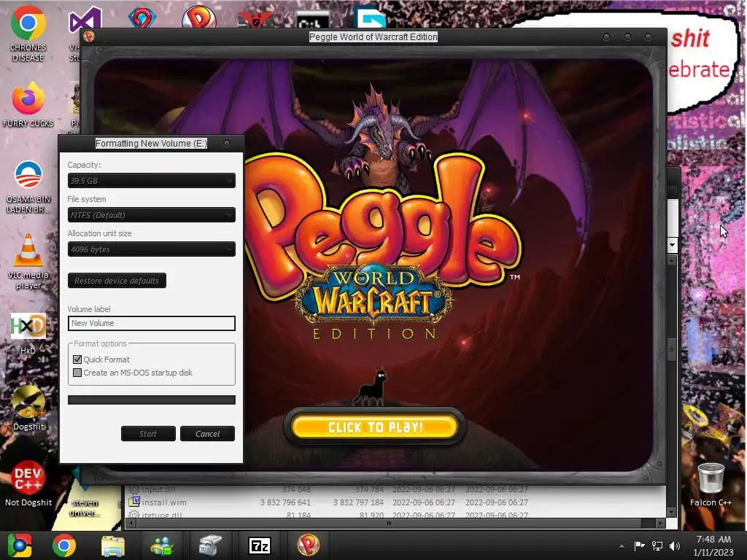This screenshot has height=560, width=747.
Task: Click the Peggle window title bar icon
Action: click(89, 36)
